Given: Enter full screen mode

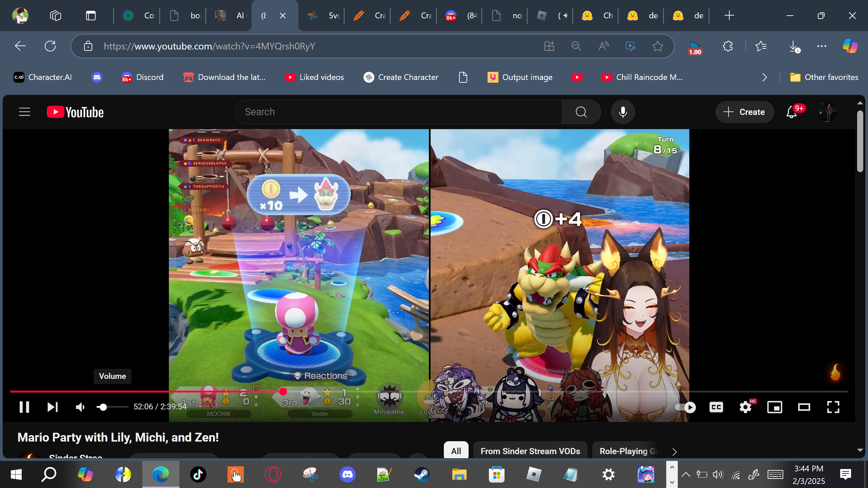Looking at the screenshot, I should tap(833, 407).
